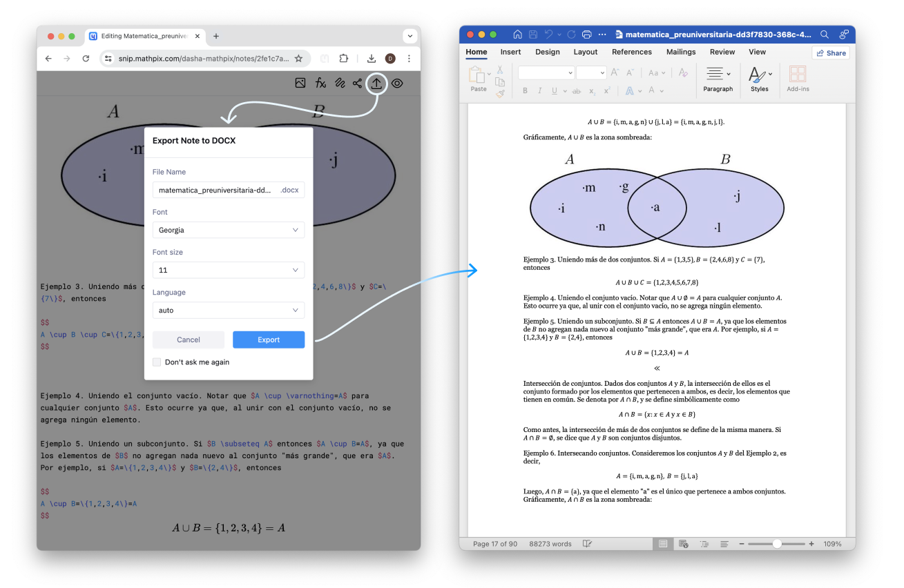
Task: Bookmark the page with star icon
Action: [x=298, y=59]
